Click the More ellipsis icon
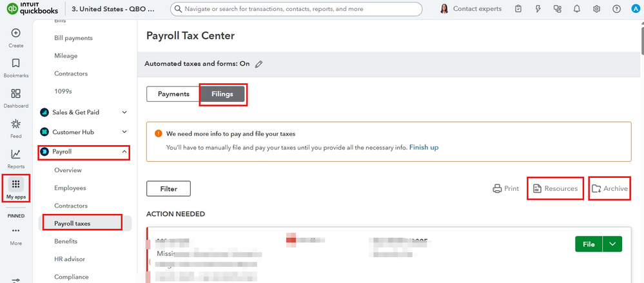644x283 pixels. click(16, 231)
